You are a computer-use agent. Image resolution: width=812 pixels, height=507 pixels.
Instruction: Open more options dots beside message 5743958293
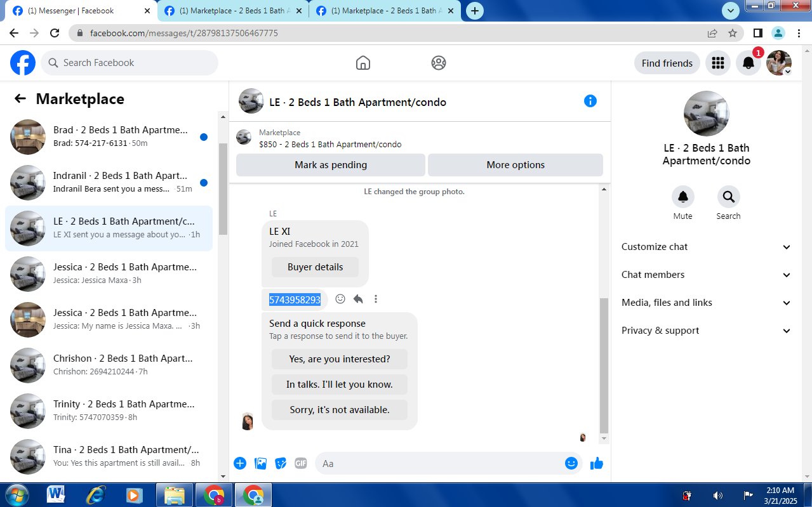(x=376, y=299)
